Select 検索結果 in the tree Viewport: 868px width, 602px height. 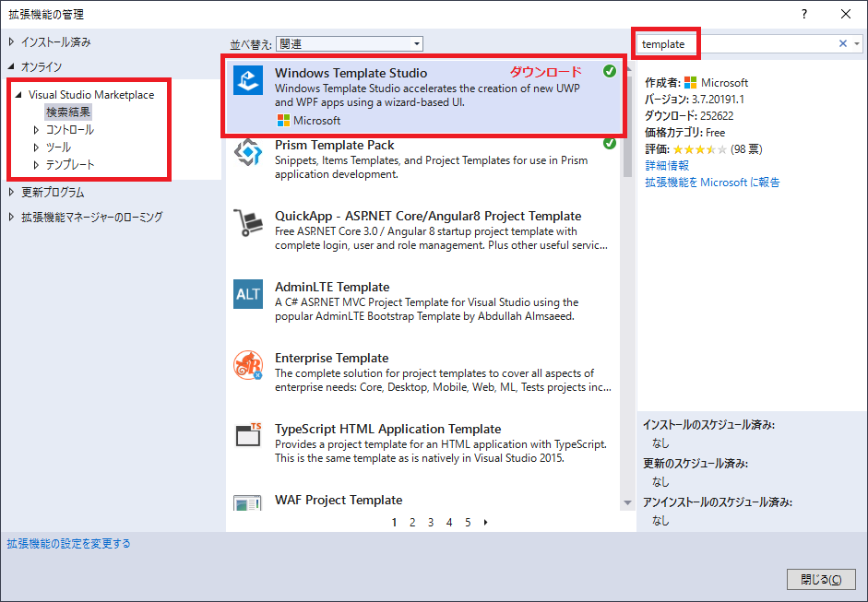tap(68, 112)
